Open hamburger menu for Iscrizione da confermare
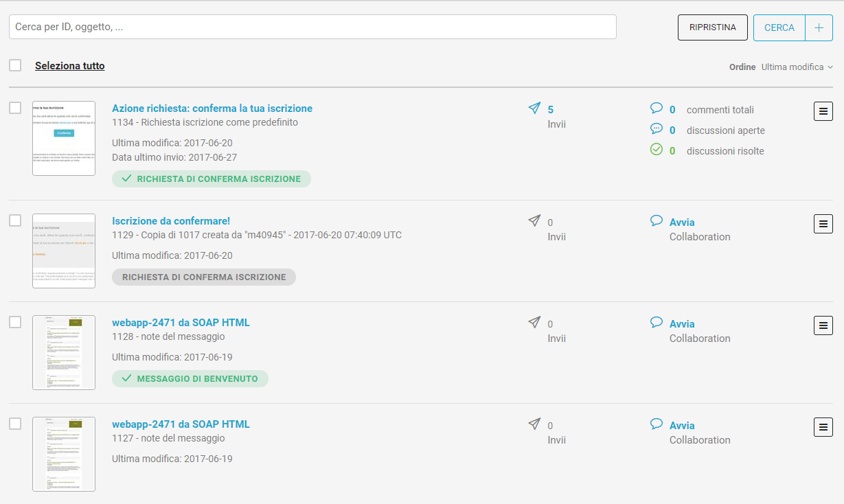 [x=823, y=224]
